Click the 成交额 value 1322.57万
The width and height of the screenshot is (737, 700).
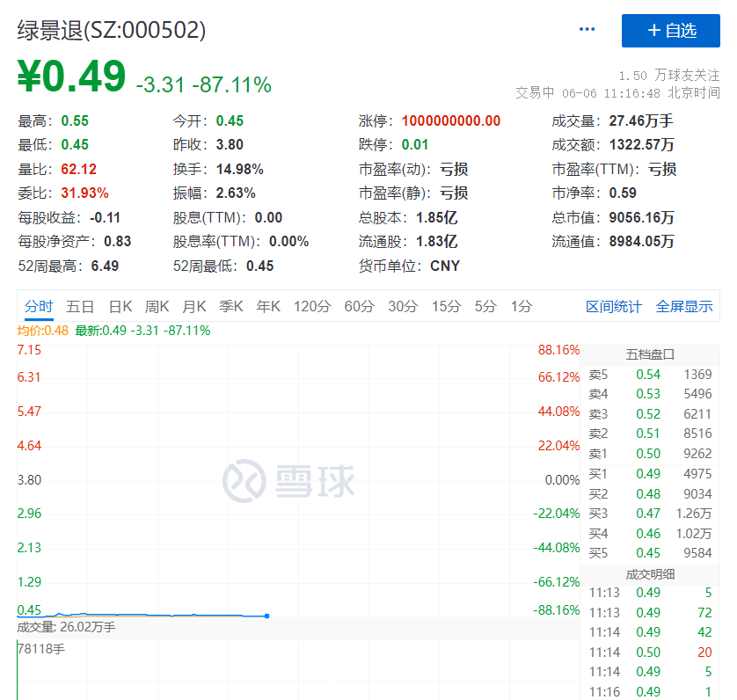642,144
